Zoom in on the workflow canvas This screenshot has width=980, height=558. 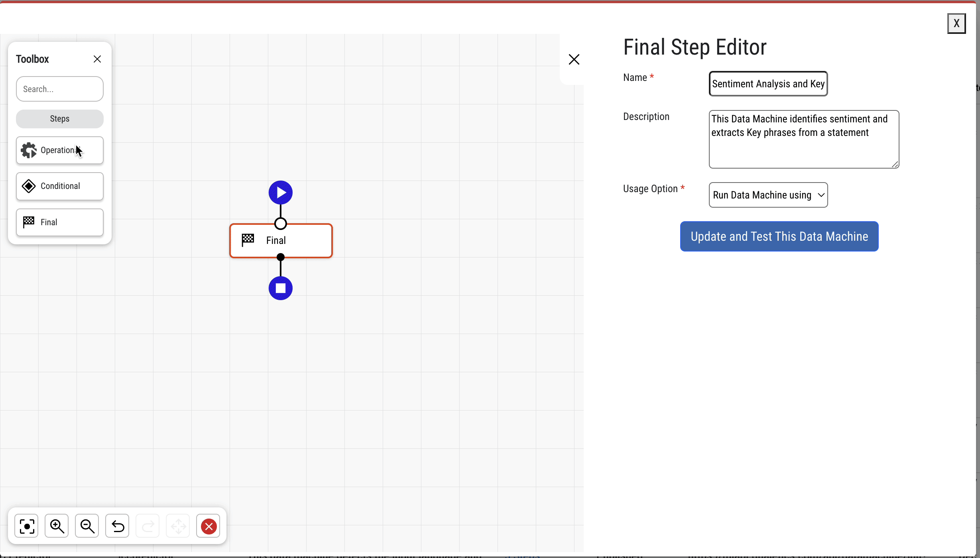click(x=57, y=526)
